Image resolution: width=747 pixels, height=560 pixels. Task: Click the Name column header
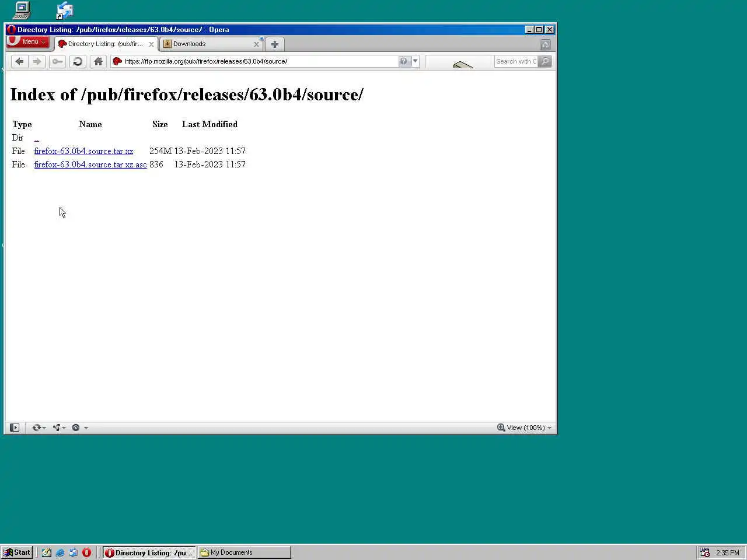[90, 124]
